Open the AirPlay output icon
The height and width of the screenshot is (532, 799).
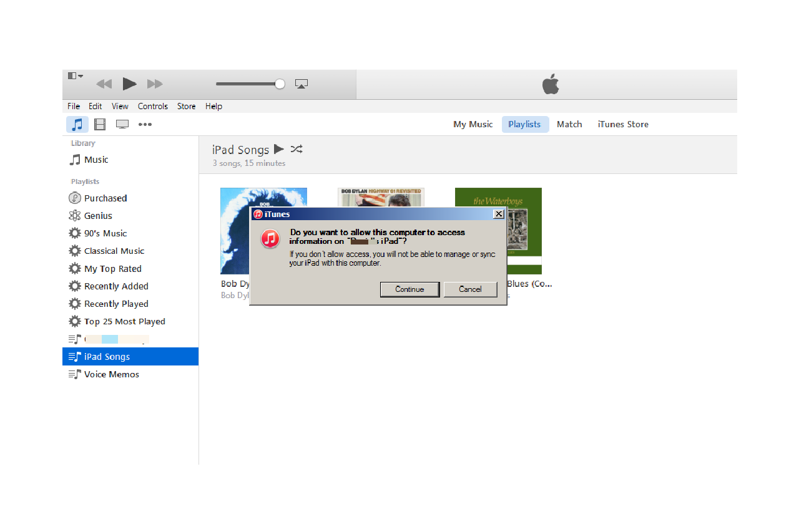(301, 84)
